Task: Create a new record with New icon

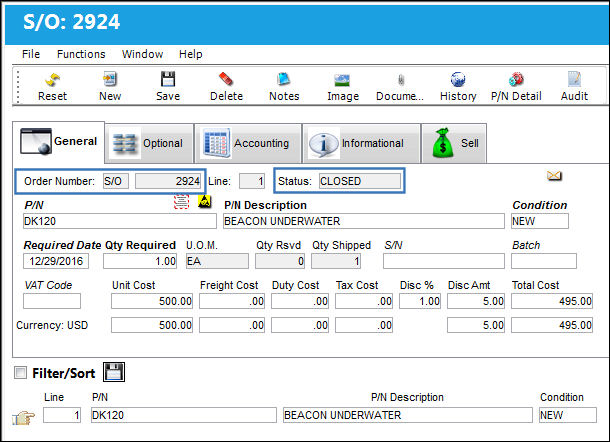Action: 110,79
